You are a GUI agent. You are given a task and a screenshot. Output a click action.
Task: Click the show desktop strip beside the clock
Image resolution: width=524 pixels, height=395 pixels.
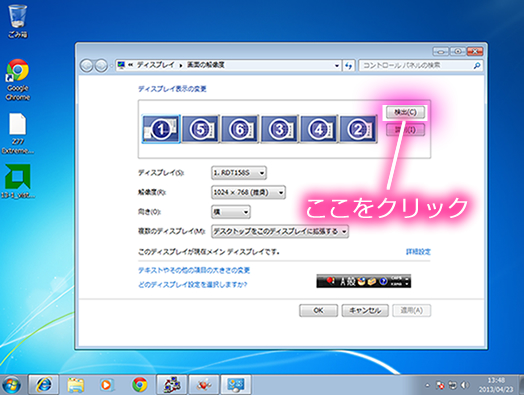coord(521,385)
